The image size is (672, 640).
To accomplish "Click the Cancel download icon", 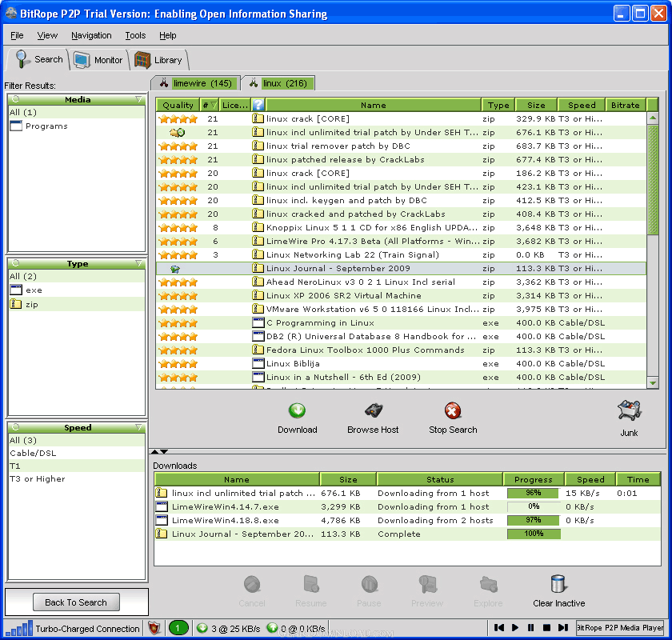I will pos(251,584).
